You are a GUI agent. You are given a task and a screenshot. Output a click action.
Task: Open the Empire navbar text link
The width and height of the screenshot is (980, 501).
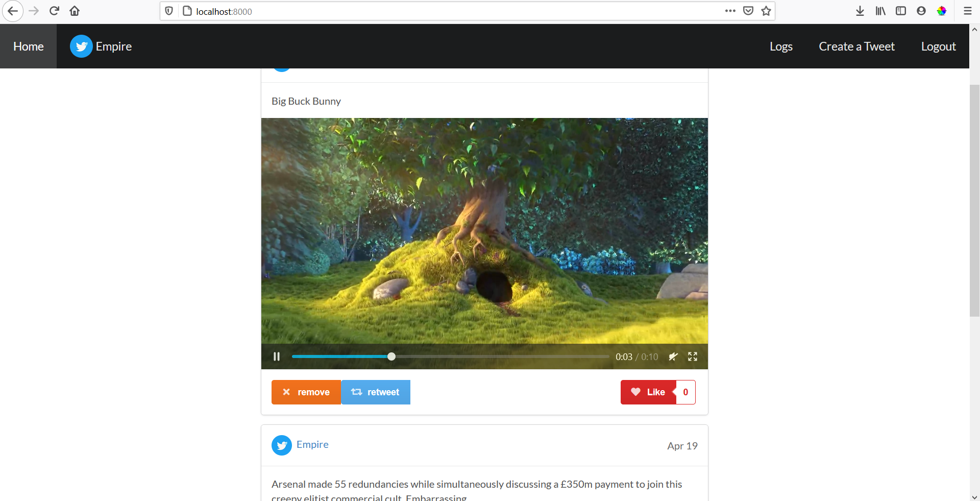click(114, 46)
